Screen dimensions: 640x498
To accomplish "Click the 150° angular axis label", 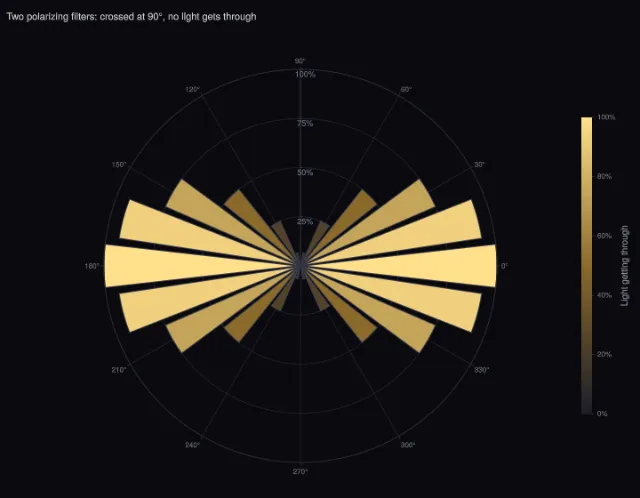I will (x=119, y=165).
